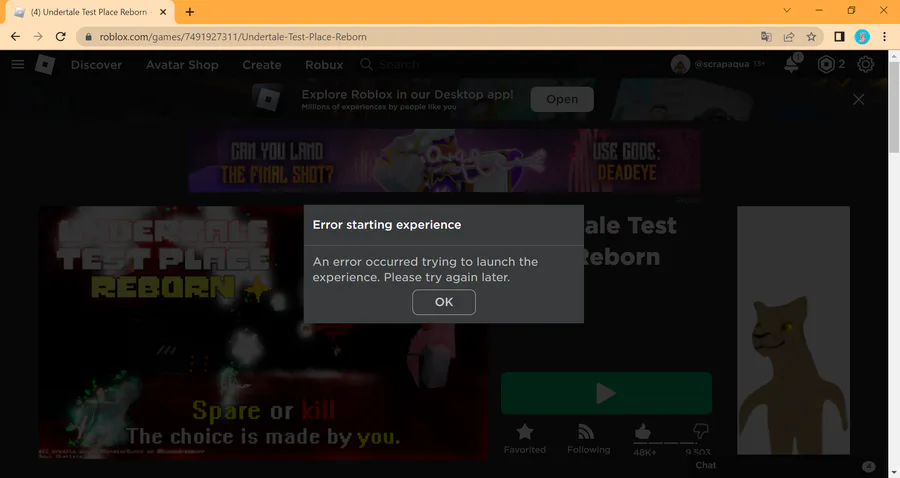This screenshot has width=900, height=478.
Task: Open the Robux balance icon
Action: [826, 64]
